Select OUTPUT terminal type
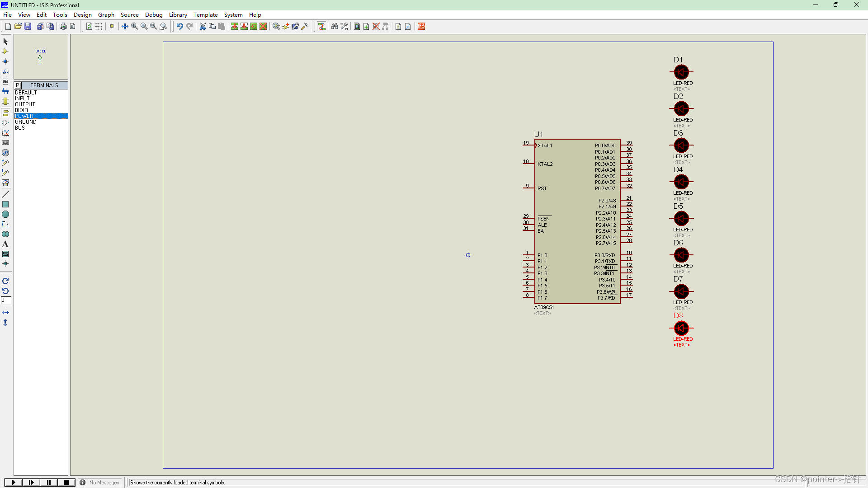Screen dimensions: 868x488 pos(41,104)
